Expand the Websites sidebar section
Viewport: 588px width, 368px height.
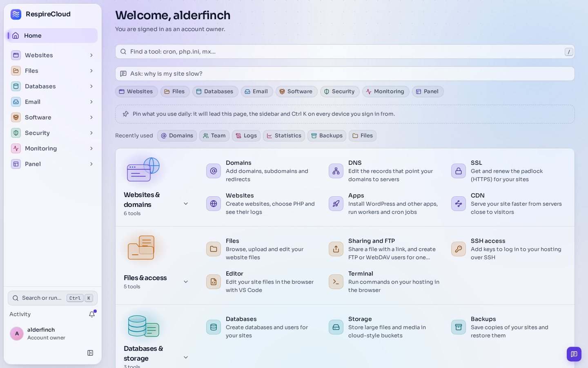(52, 55)
